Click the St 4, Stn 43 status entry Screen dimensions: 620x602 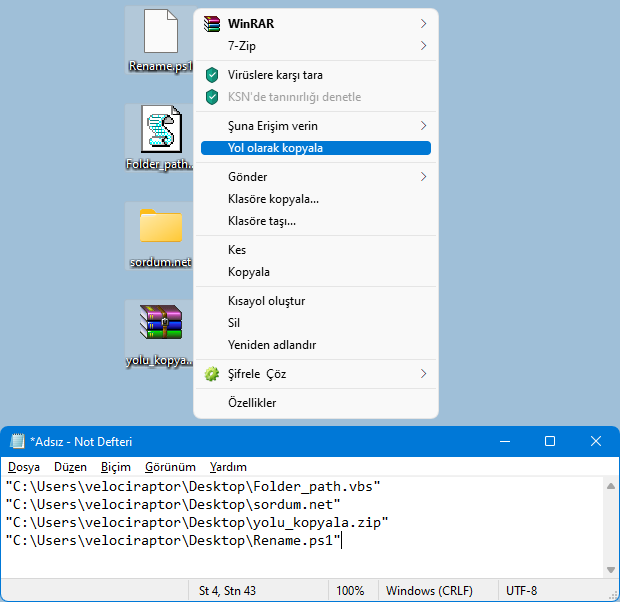pyautogui.click(x=227, y=591)
